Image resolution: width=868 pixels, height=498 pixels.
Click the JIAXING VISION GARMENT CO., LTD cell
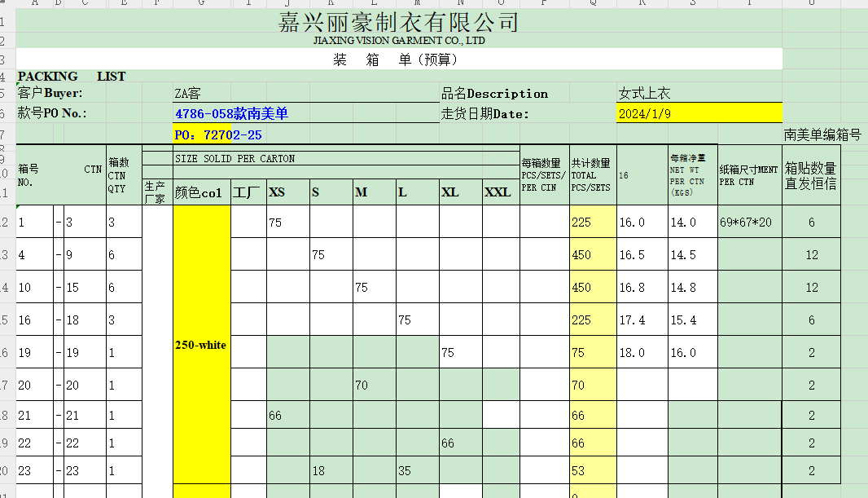pyautogui.click(x=398, y=40)
